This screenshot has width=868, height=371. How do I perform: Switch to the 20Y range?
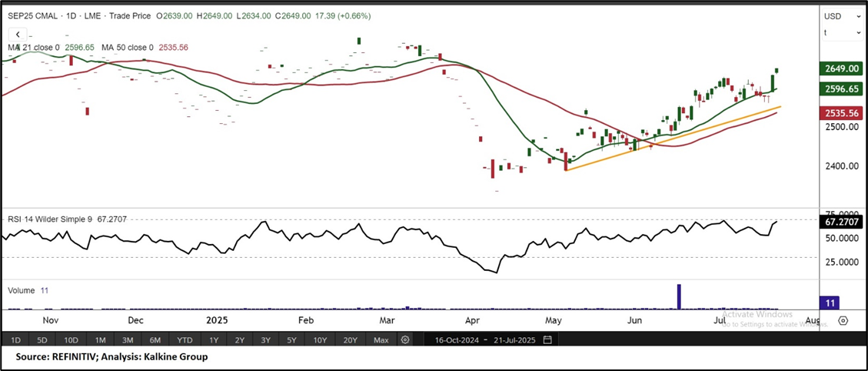tap(350, 340)
